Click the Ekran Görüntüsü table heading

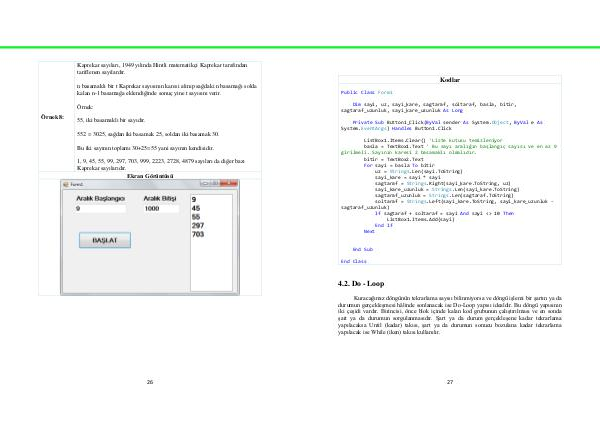[148, 175]
